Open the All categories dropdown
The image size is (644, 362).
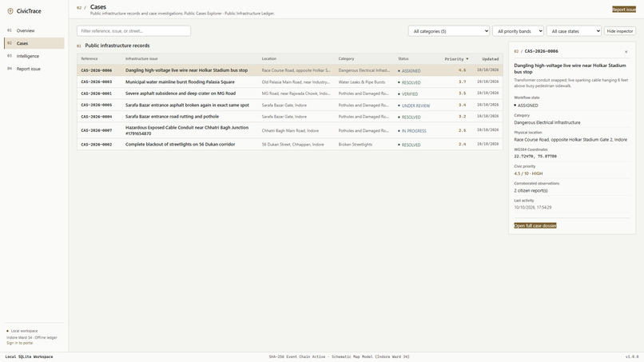point(448,31)
